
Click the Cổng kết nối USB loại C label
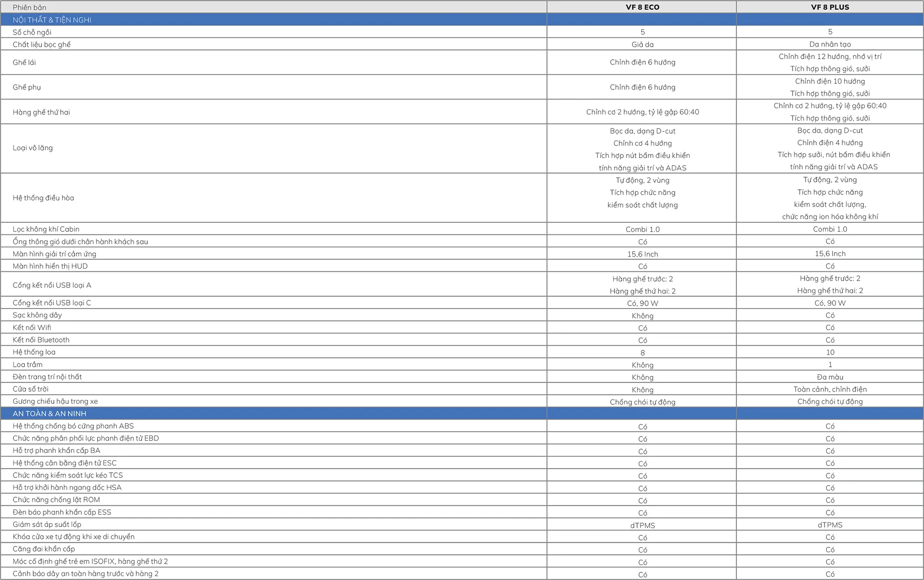coord(51,303)
